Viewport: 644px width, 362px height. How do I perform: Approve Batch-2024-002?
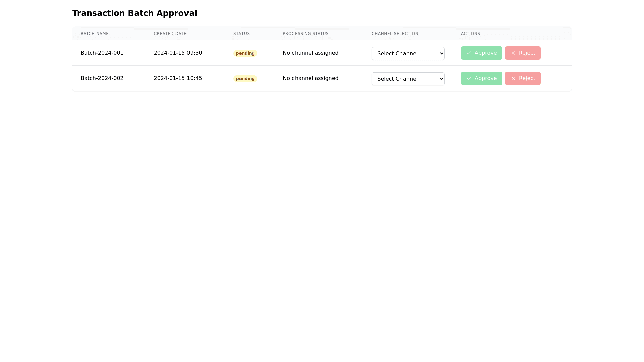(481, 78)
